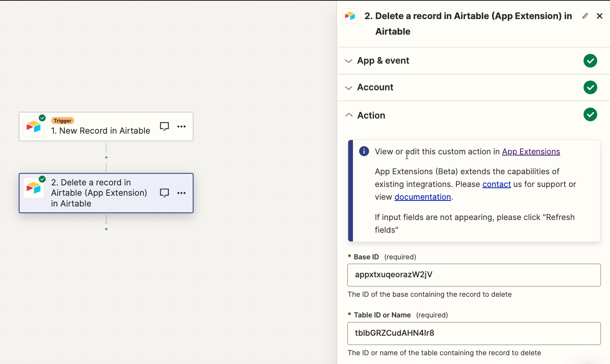Click 'Base ID' field label
The image size is (610, 364).
click(366, 257)
